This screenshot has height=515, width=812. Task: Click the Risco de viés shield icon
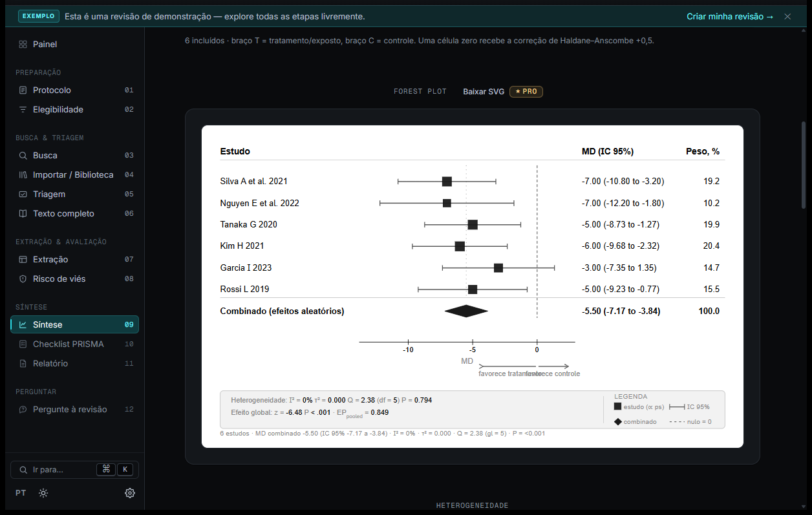(23, 279)
